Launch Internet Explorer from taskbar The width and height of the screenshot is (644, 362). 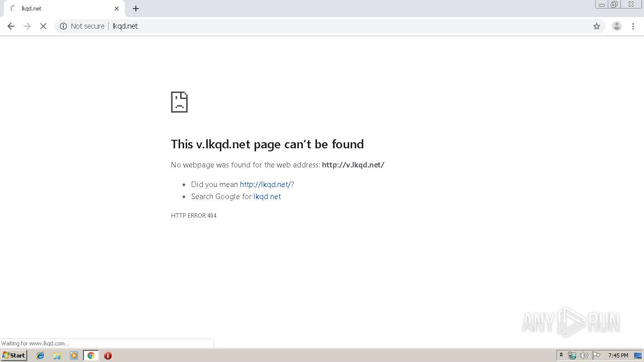point(40,355)
